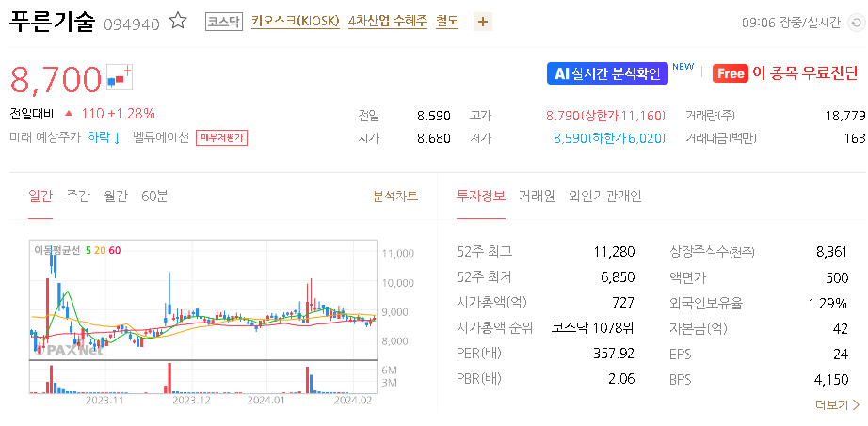This screenshot has width=868, height=426.
Task: Click the 저가 value 8,590(하한가6,020)
Action: 609,138
